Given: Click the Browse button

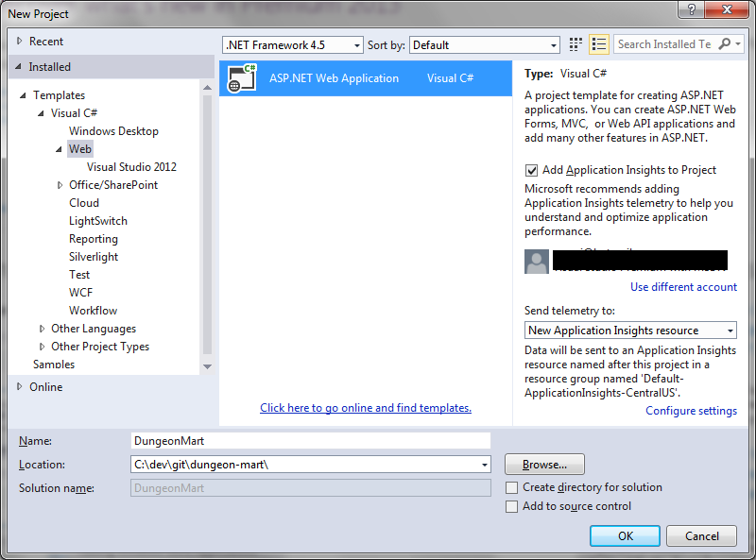Looking at the screenshot, I should click(544, 465).
